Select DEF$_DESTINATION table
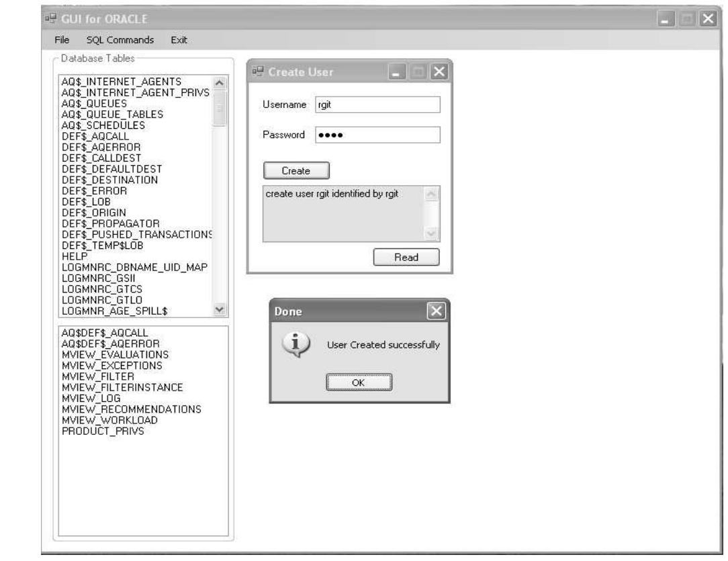This screenshot has height=561, width=728. (x=109, y=180)
